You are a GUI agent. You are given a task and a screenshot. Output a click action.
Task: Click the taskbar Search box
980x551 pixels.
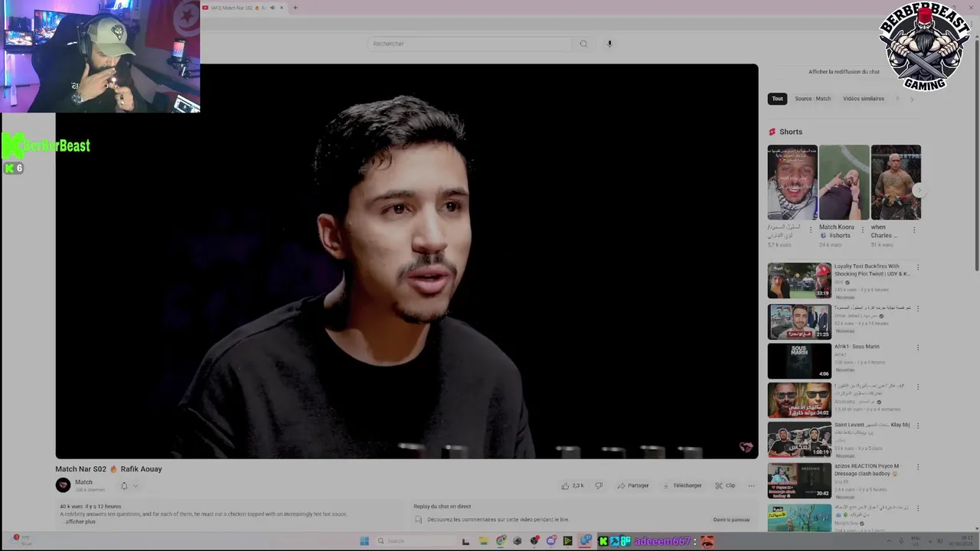coord(415,541)
